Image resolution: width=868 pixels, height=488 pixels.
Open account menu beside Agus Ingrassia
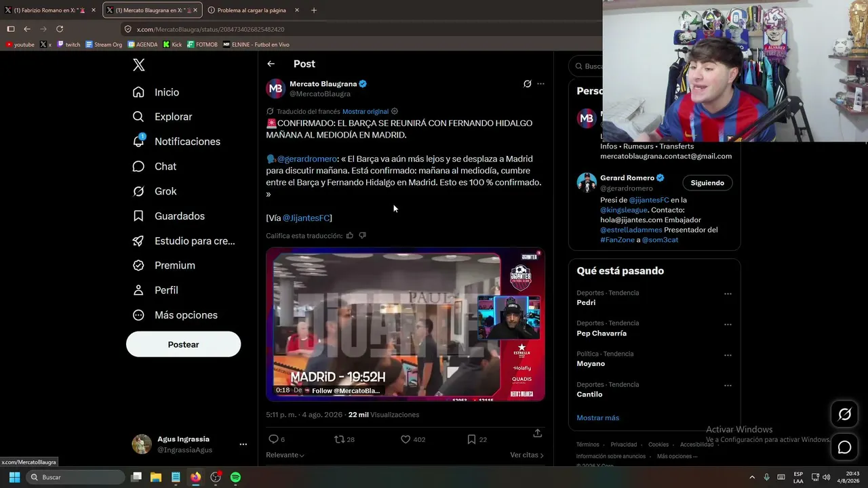(x=243, y=444)
